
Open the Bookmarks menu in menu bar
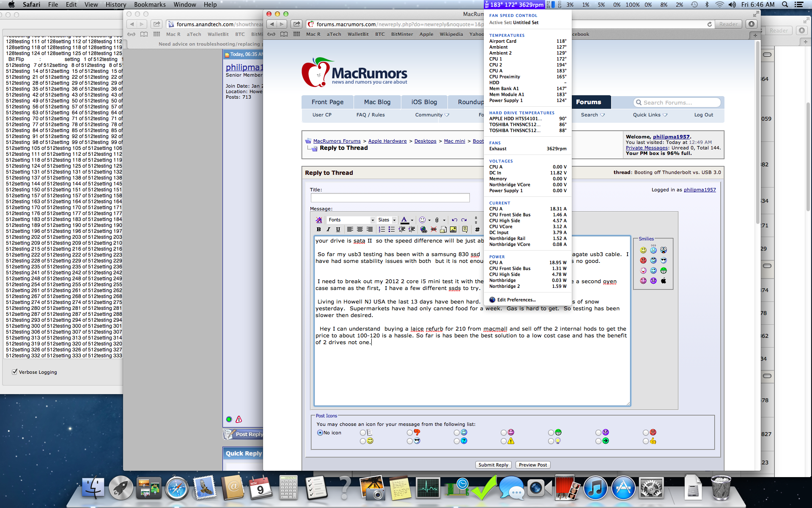[x=150, y=5]
